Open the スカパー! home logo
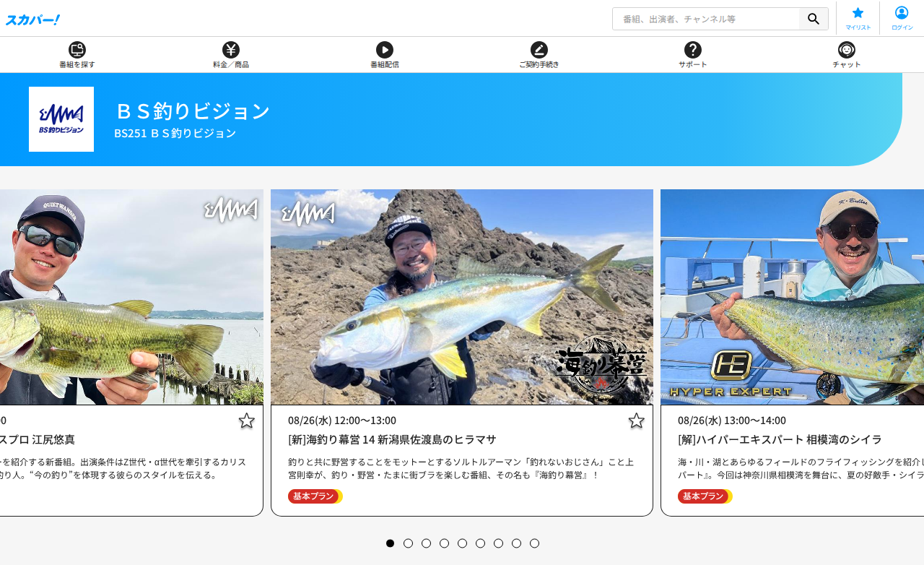Image resolution: width=924 pixels, height=578 pixels. tap(32, 20)
